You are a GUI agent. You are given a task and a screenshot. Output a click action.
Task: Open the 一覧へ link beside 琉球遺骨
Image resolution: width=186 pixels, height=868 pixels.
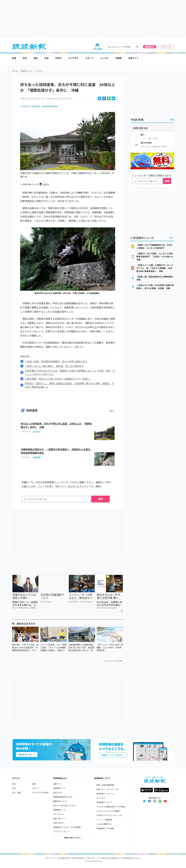coord(111,410)
